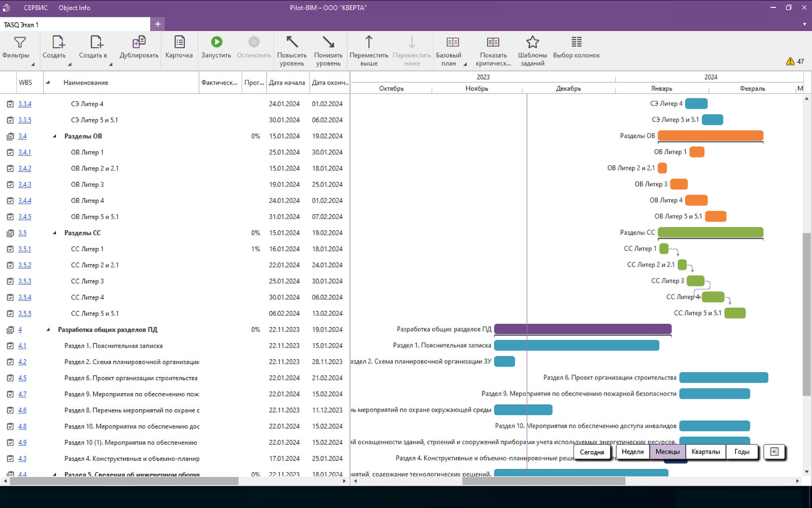Add a new tab with plus
Image resolution: width=812 pixels, height=508 pixels.
[x=157, y=24]
